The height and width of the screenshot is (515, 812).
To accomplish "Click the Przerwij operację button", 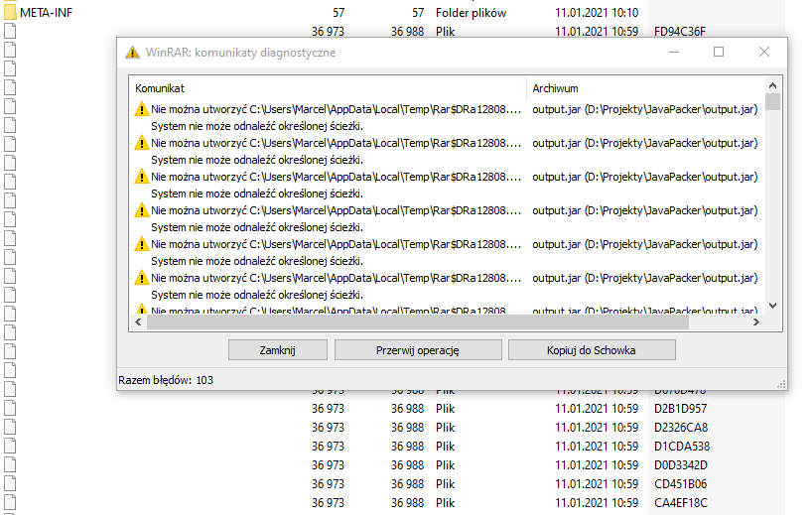I will 418,350.
